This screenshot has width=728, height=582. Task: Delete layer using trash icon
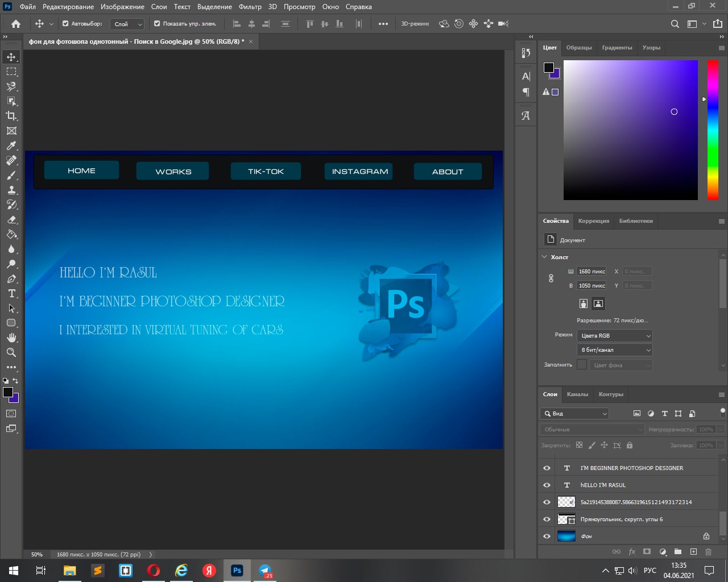pos(709,551)
